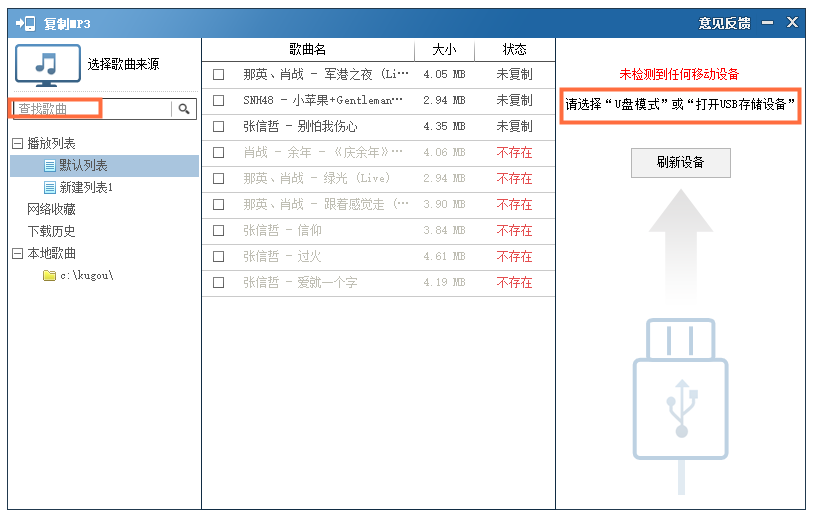Collapse the 播放列表 tree node
Viewport: 814px width, 516px height.
(x=17, y=143)
